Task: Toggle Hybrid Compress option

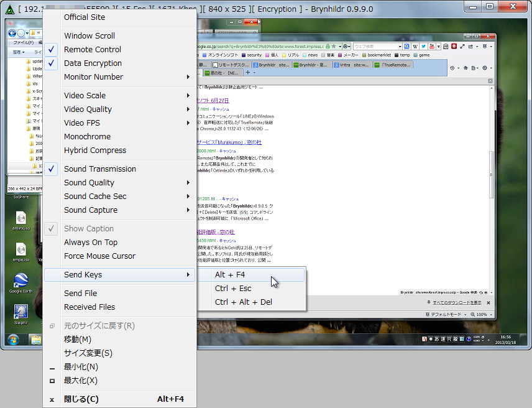Action: pos(119,150)
